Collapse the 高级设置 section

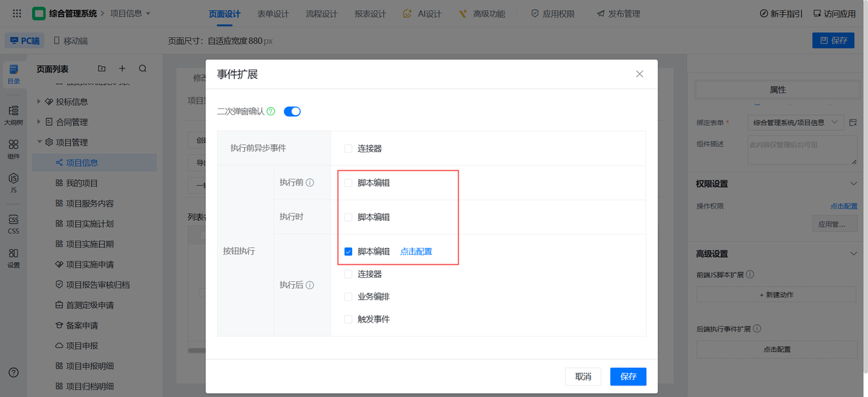point(854,254)
